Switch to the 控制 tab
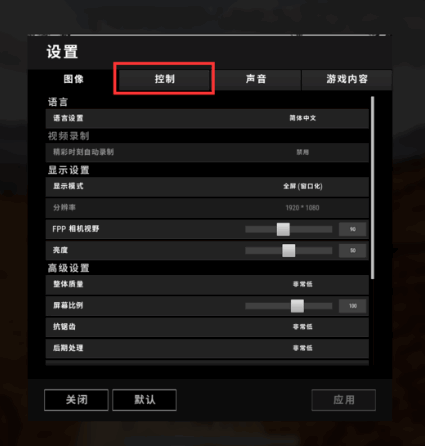 pos(164,79)
